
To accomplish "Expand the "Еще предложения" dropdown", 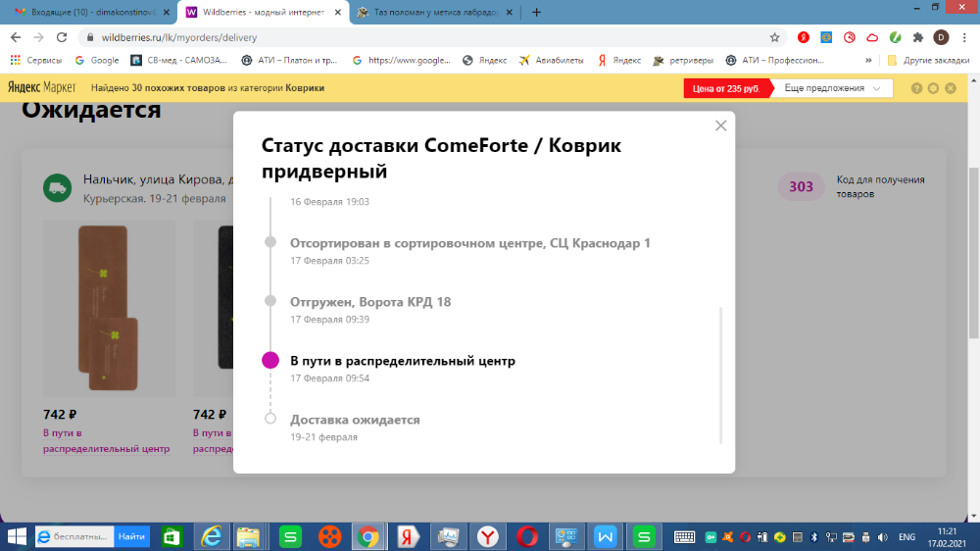I will click(x=831, y=88).
